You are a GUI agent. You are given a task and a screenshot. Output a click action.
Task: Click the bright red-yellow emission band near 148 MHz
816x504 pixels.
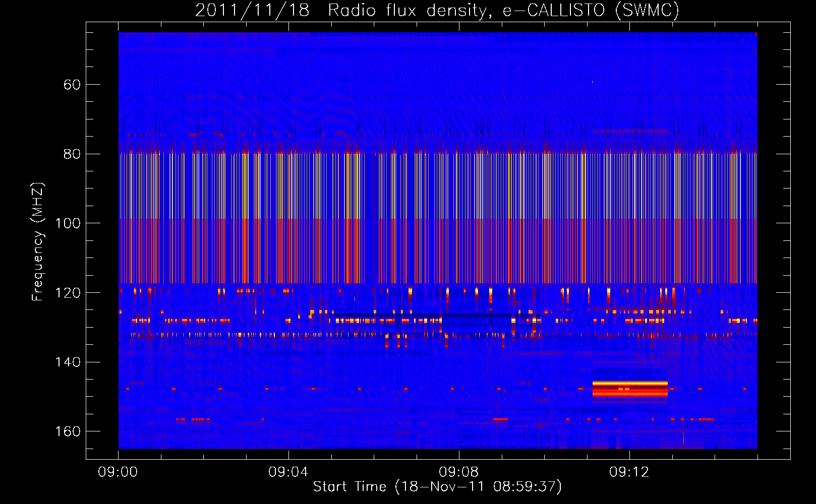coord(630,389)
